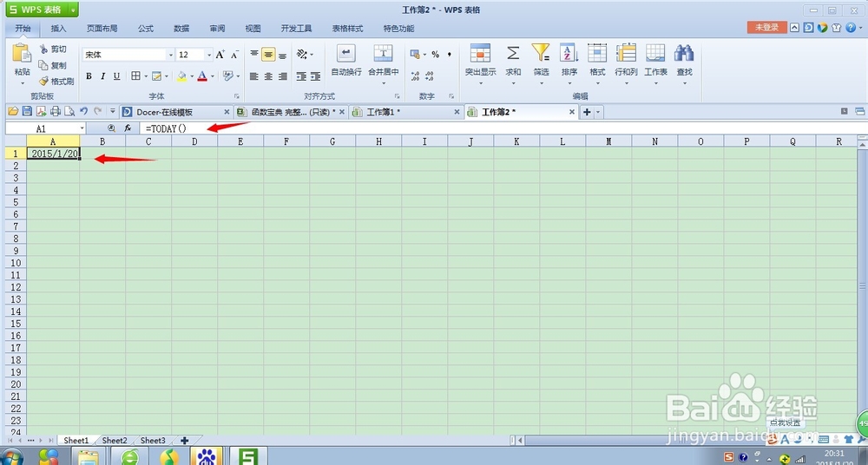Switch to the 工作簿1 document tab
This screenshot has width=868, height=465.
pyautogui.click(x=405, y=112)
